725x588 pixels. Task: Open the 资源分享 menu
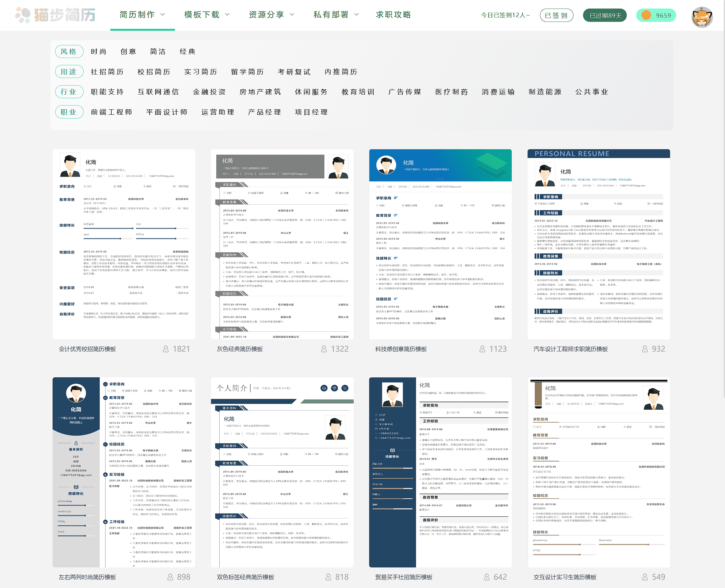pos(266,15)
